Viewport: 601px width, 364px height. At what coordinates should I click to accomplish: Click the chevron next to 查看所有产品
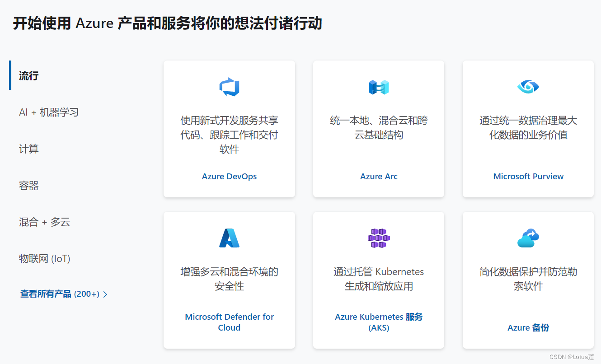coord(105,294)
